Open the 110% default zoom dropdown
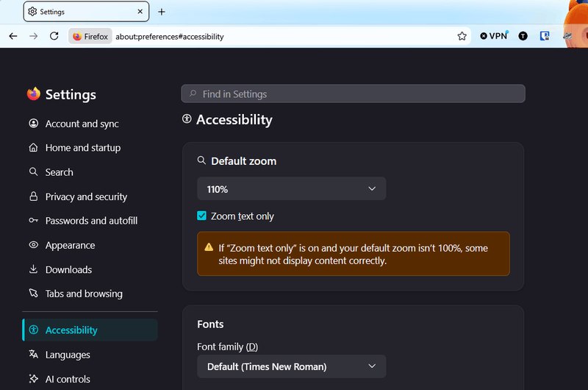 pyautogui.click(x=291, y=189)
